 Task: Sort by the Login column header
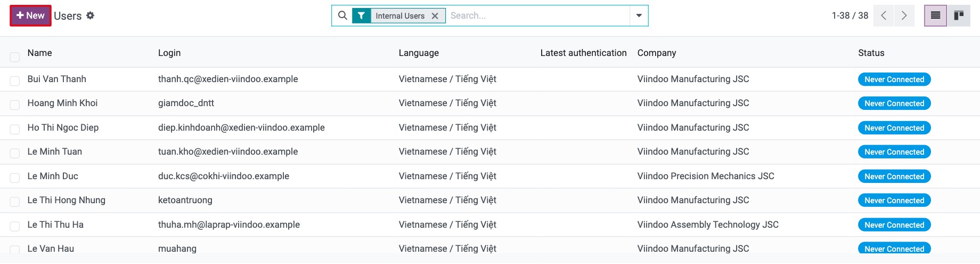point(169,53)
